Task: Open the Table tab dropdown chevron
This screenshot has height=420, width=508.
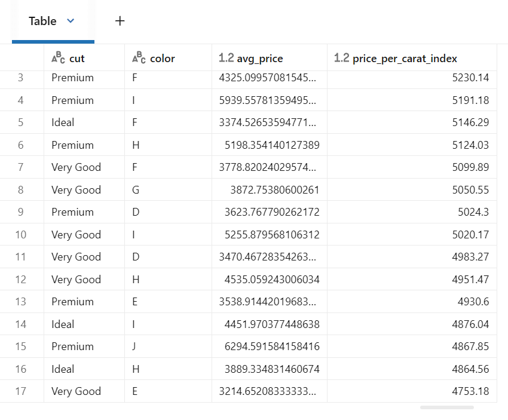Action: (71, 21)
